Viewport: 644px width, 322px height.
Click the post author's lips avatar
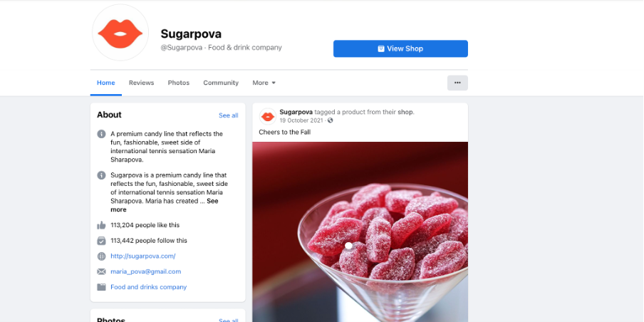[x=268, y=117]
